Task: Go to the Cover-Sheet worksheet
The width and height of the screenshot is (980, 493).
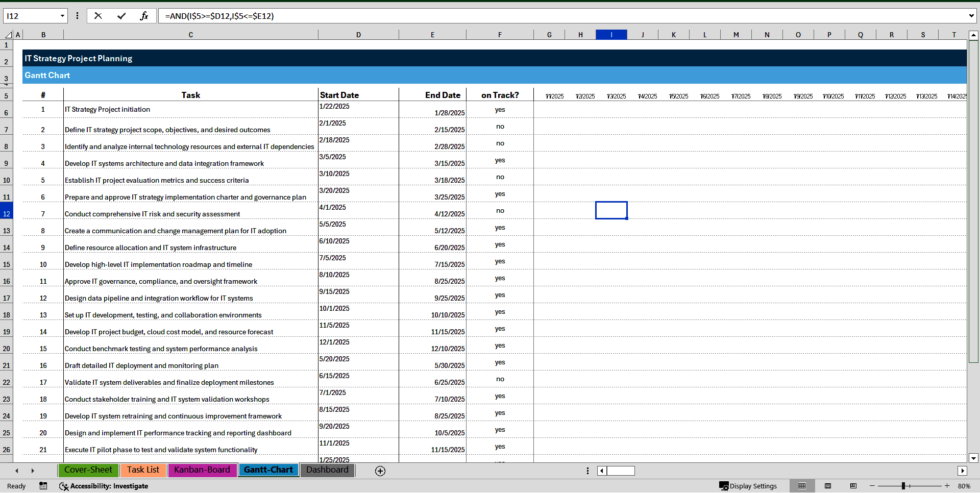Action: (88, 470)
